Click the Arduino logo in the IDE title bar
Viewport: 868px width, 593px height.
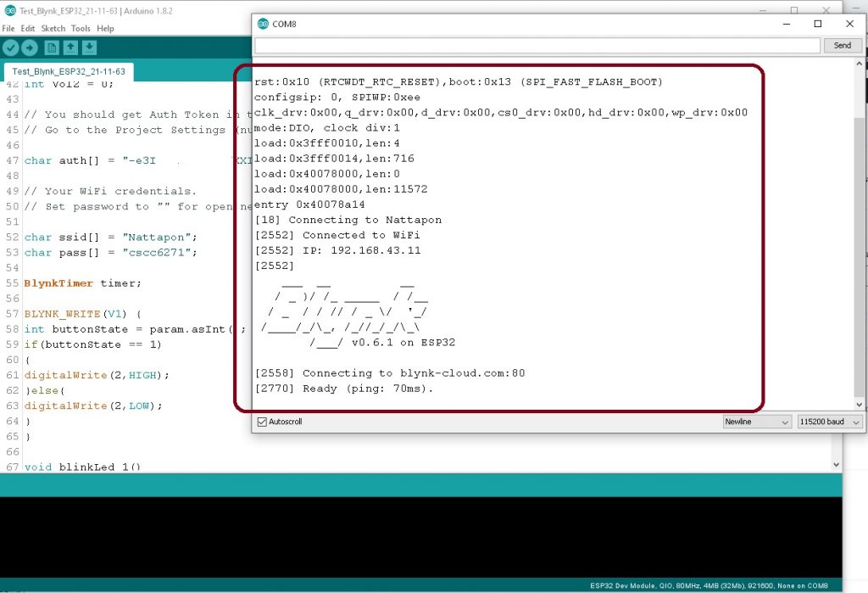click(x=9, y=10)
